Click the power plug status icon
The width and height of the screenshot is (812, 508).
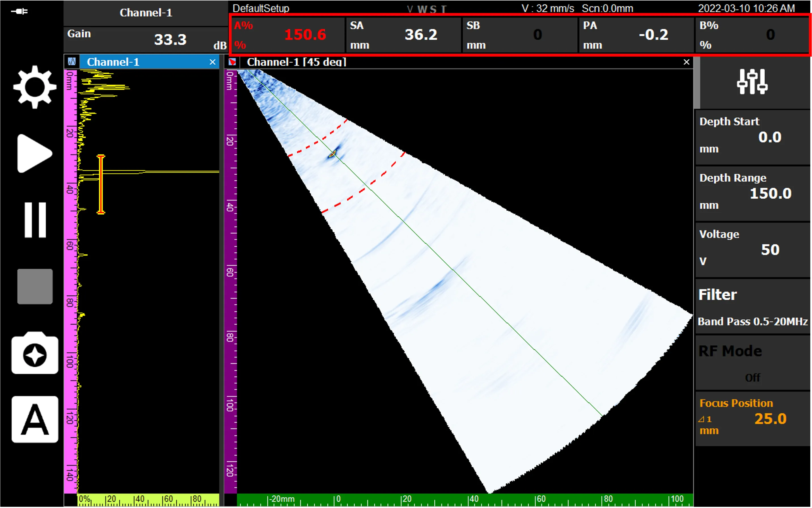(x=20, y=11)
